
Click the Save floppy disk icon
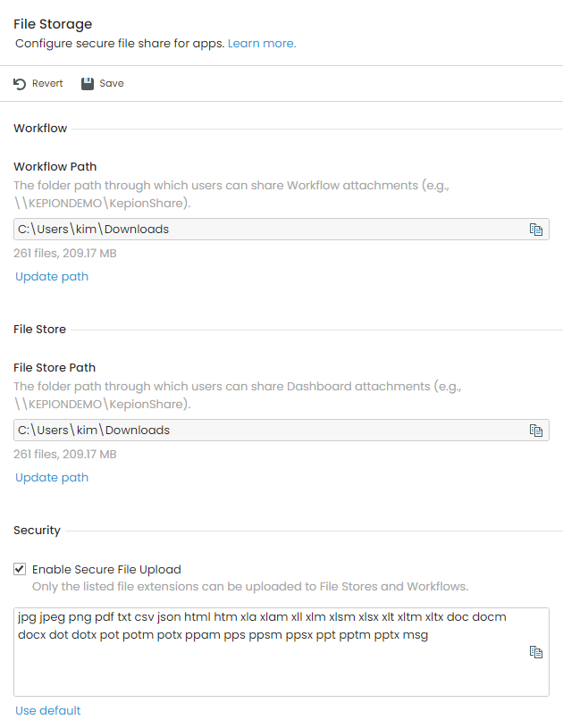pyautogui.click(x=88, y=84)
